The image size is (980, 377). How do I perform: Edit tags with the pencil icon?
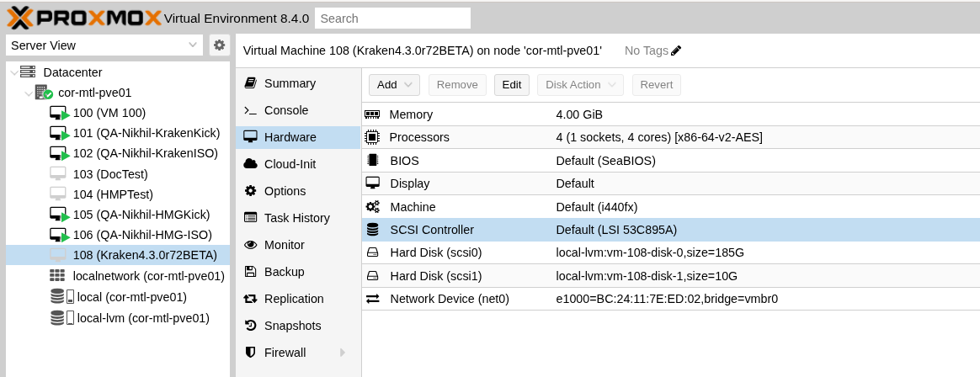point(675,50)
